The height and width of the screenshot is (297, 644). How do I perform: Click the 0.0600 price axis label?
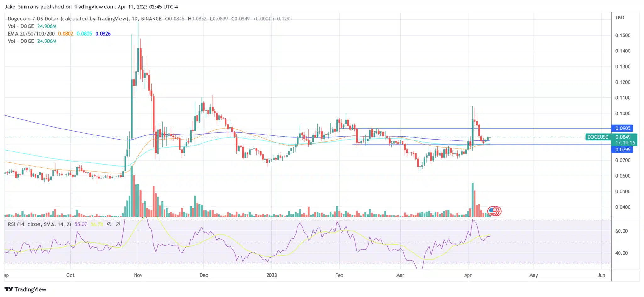[x=623, y=176]
